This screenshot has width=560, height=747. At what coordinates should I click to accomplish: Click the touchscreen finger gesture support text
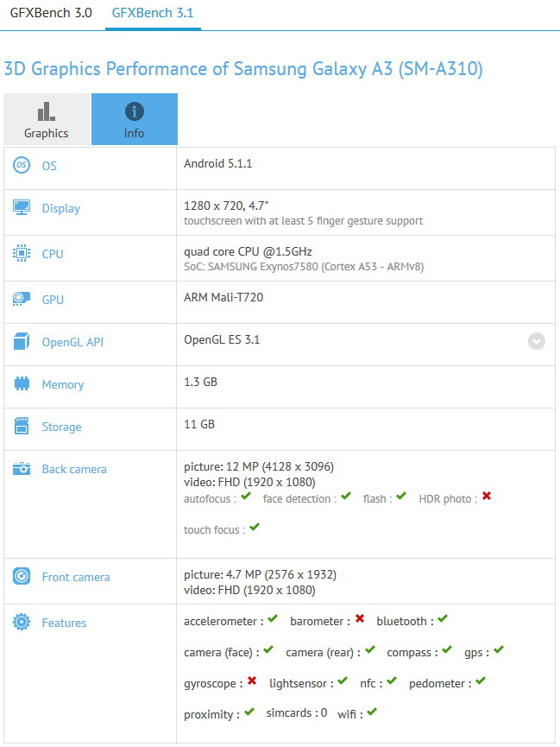(x=304, y=221)
